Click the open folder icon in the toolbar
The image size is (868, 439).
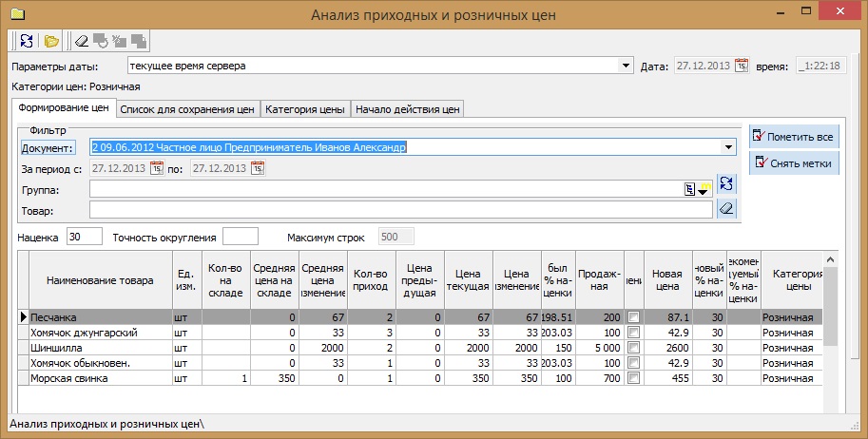tap(51, 41)
